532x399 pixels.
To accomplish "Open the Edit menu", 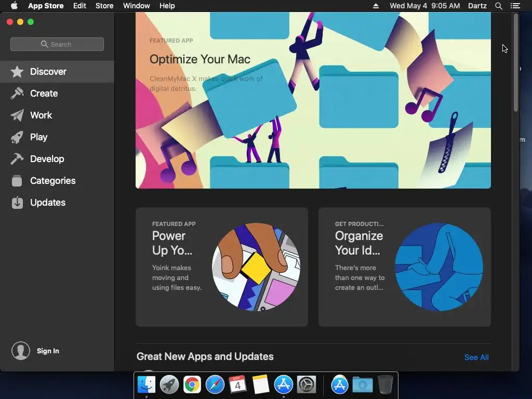I will (x=79, y=6).
